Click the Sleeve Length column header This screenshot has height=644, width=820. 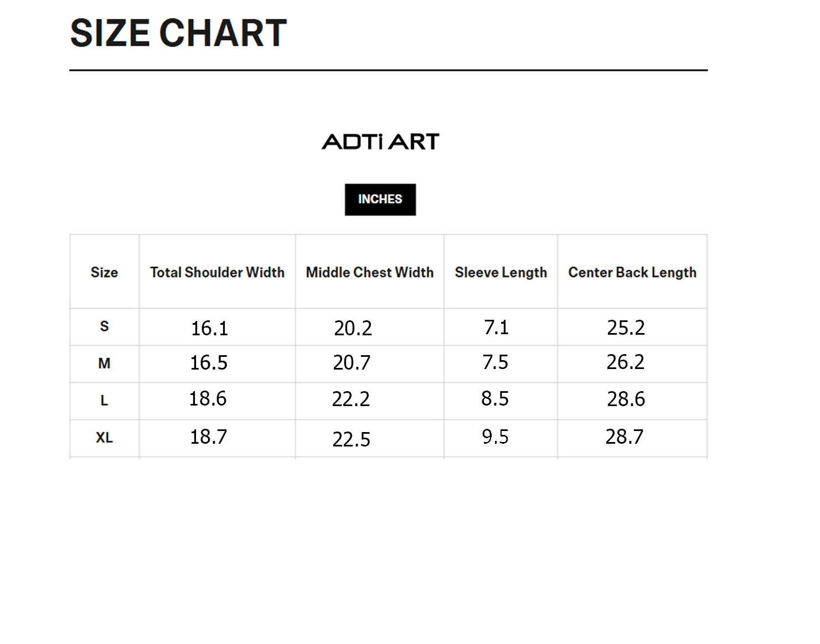[501, 272]
